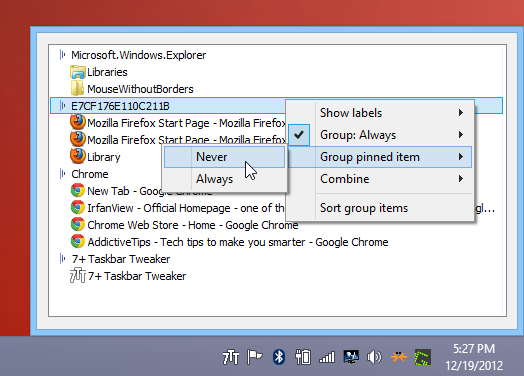The image size is (524, 376).
Task: Expand the Combine submenu arrow
Action: pos(461,179)
